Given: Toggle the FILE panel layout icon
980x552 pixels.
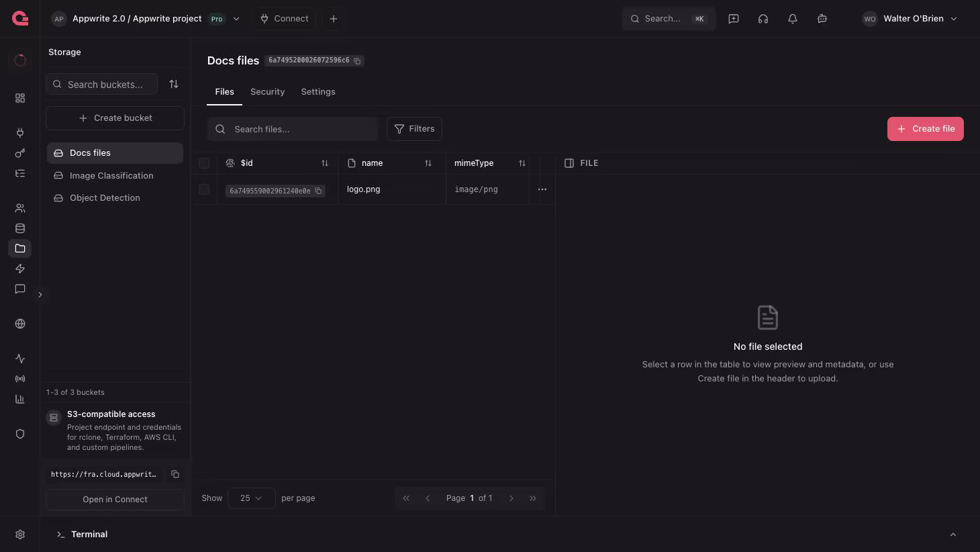Looking at the screenshot, I should pos(569,163).
